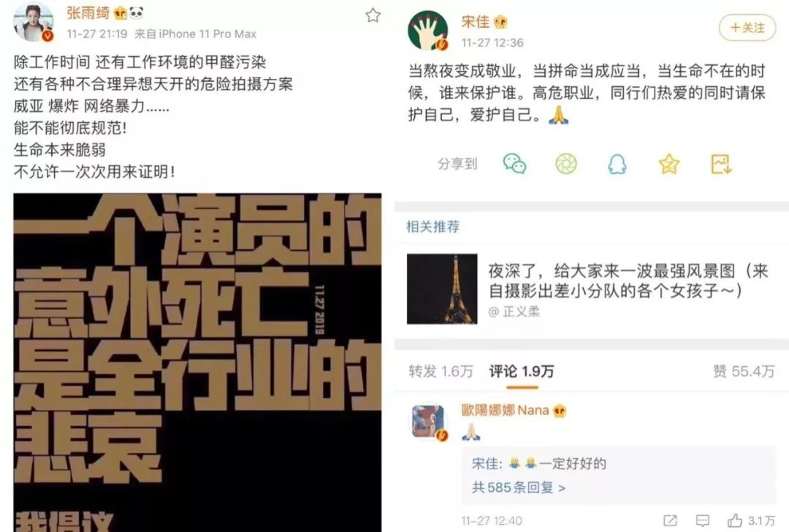This screenshot has height=532, width=789.
Task: Share to QQ Zone with the star icon
Action: (x=669, y=164)
